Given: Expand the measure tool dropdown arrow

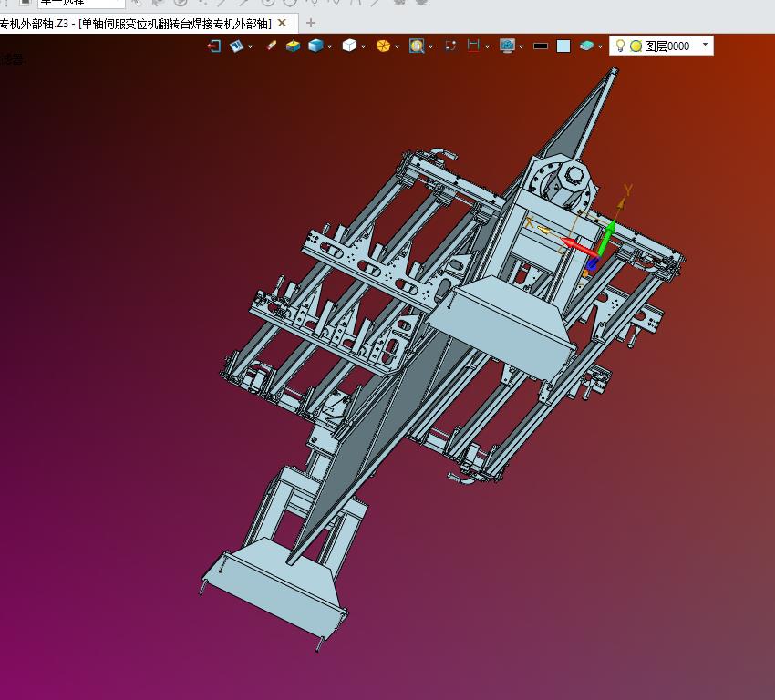Looking at the screenshot, I should pyautogui.click(x=488, y=46).
